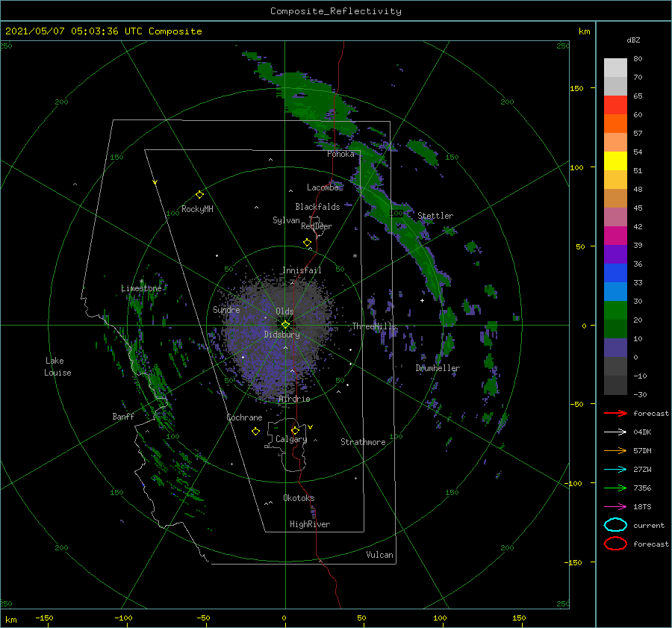Click the Cochrane label
The height and width of the screenshot is (628, 672).
[x=244, y=417]
